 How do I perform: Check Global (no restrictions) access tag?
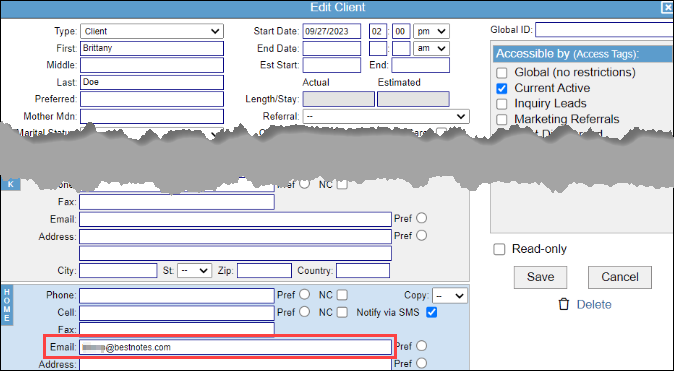[502, 72]
